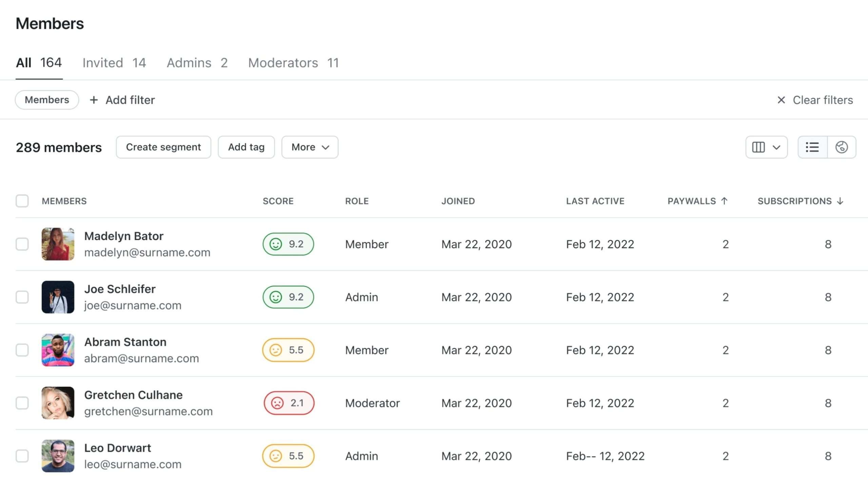Select Leo Dorwart's row checkbox

(22, 456)
